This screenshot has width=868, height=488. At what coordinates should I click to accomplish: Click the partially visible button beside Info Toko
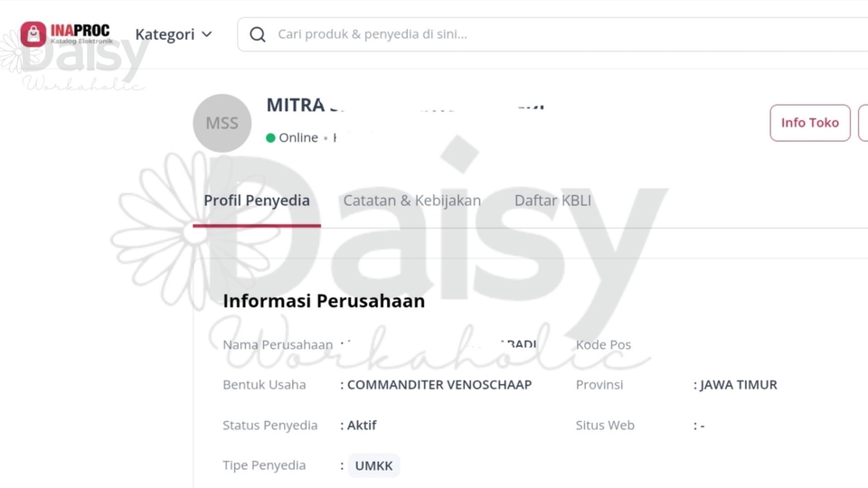coord(863,123)
